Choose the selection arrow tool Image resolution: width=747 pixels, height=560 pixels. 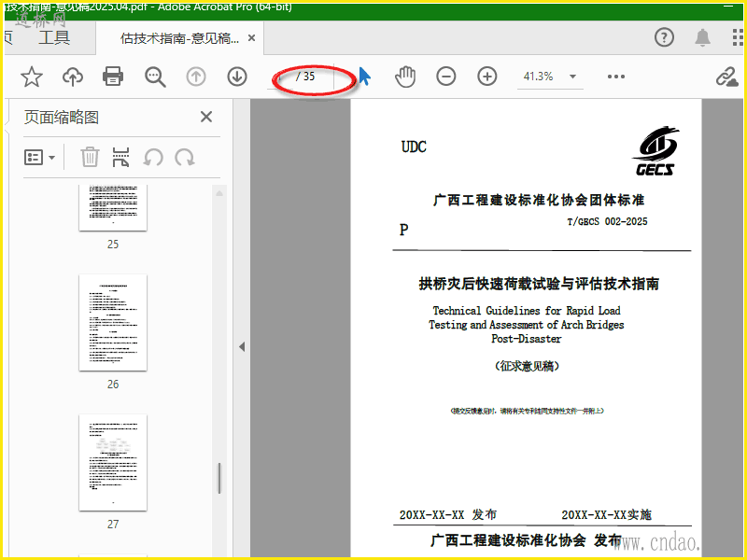coord(364,77)
